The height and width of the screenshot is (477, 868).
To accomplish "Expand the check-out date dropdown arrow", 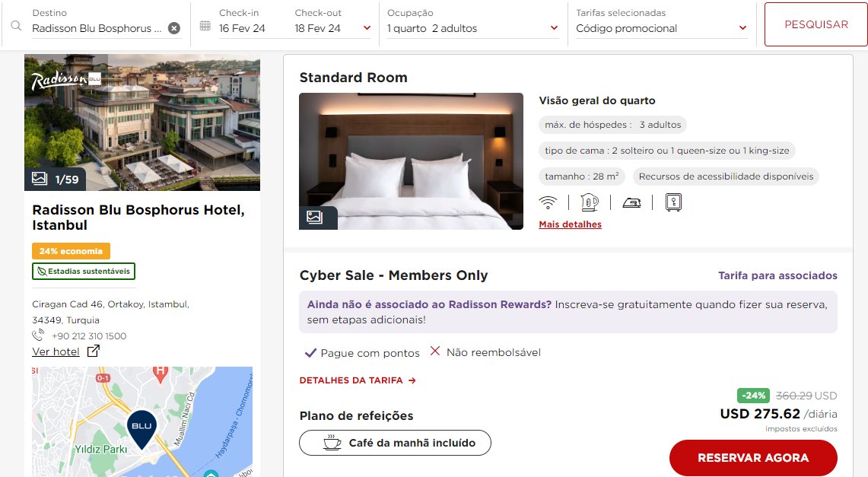I will pos(367,28).
